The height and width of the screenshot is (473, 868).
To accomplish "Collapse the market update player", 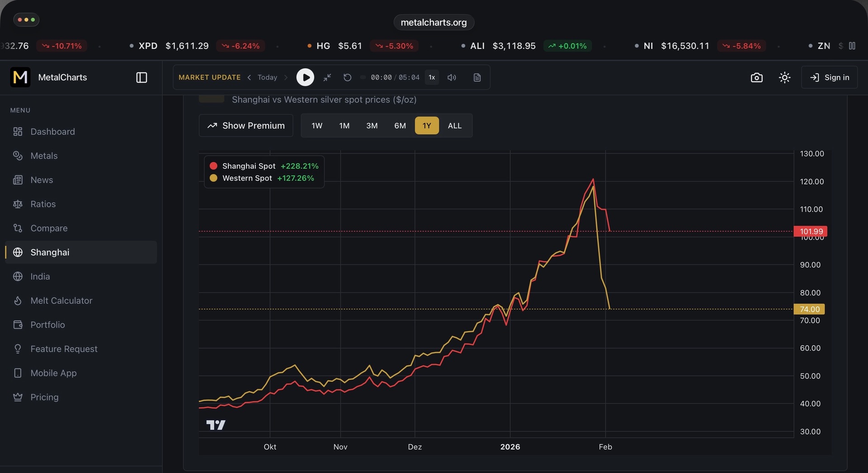I will [327, 77].
